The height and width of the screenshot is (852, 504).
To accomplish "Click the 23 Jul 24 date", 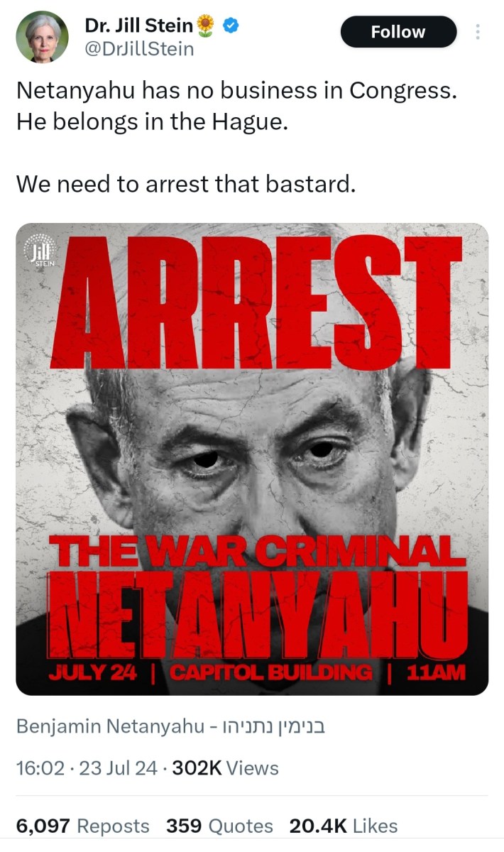I will [x=118, y=768].
